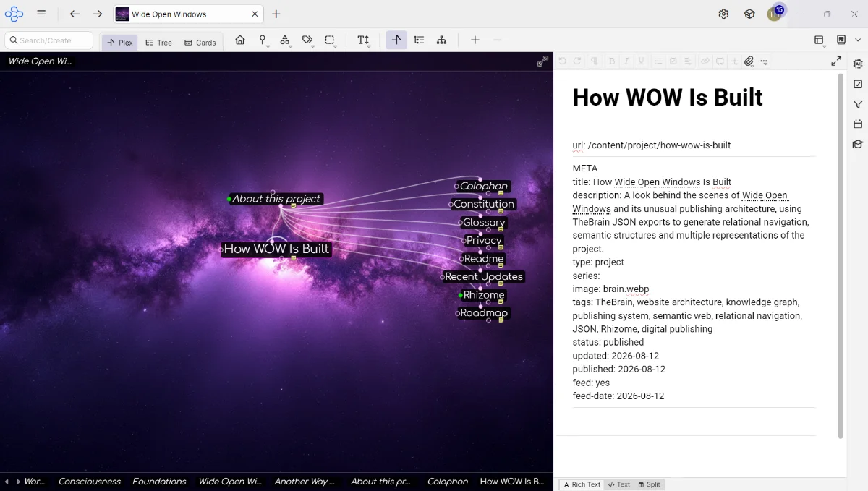Viewport: 868px width, 491px height.
Task: Go forward with the right arrow
Action: [x=98, y=14]
